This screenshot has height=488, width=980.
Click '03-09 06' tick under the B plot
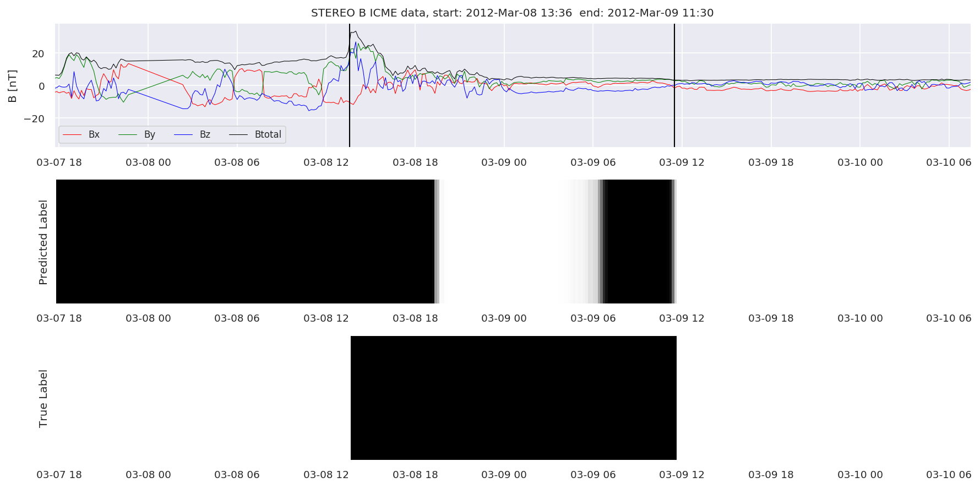(593, 162)
